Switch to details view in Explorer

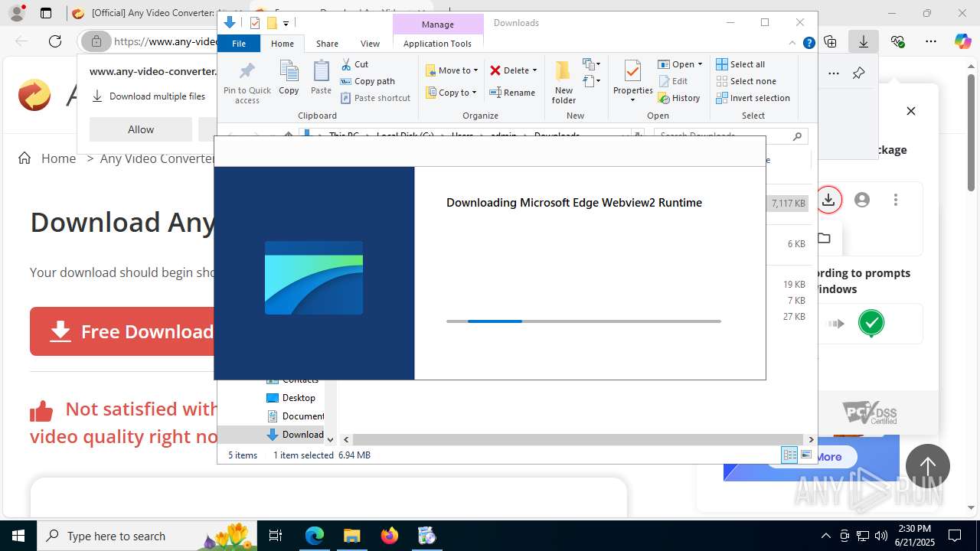(789, 455)
